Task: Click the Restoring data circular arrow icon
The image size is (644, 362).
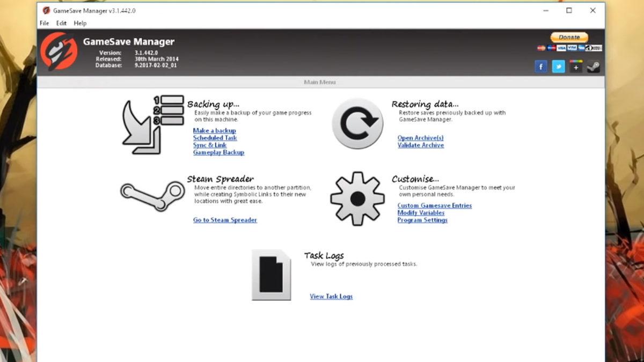Action: click(357, 123)
